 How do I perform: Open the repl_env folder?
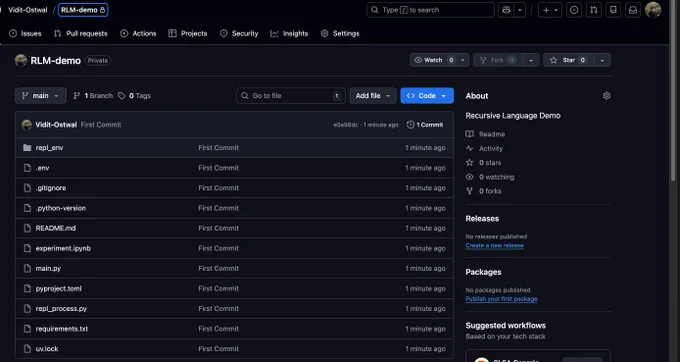(x=49, y=148)
